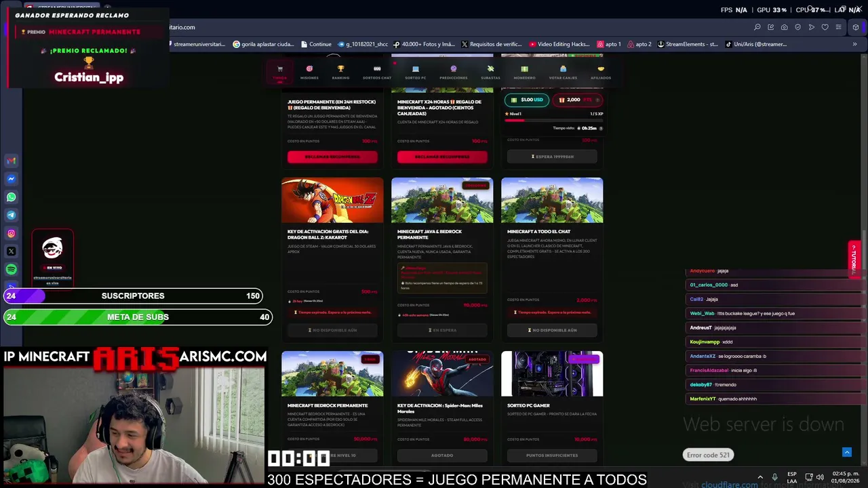The width and height of the screenshot is (868, 488).
Task: Click the $1.00 USD balance pill
Action: coord(527,100)
